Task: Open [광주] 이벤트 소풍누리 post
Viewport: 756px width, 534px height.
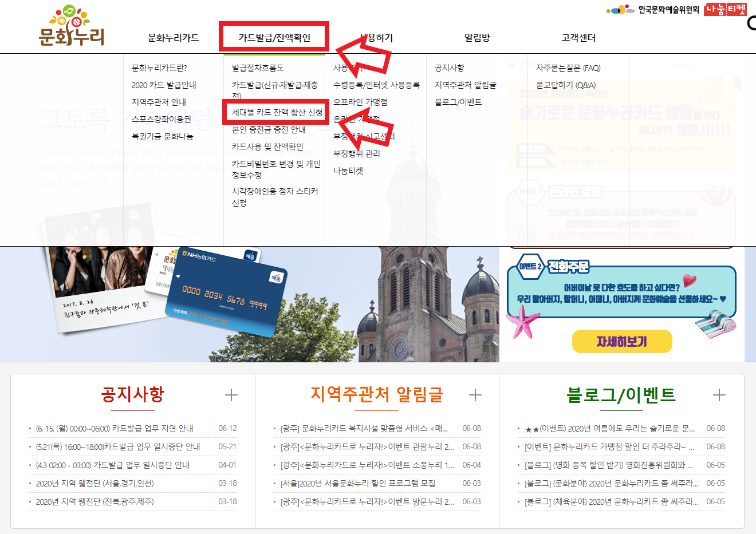Action: pos(367,465)
